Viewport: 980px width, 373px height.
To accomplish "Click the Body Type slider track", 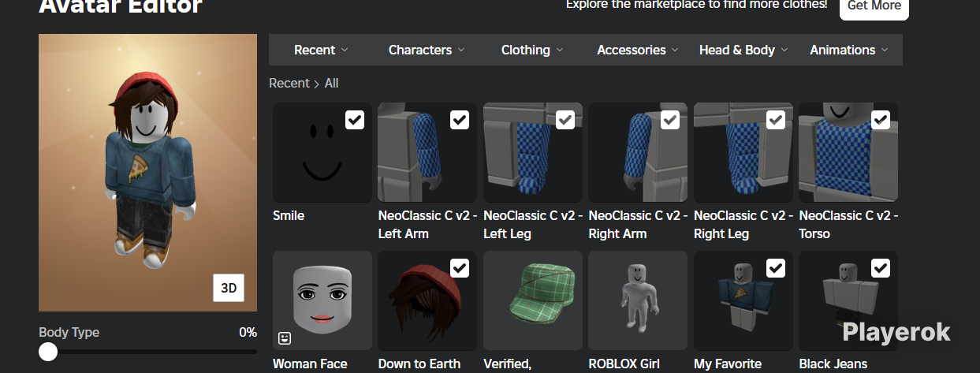I will tap(147, 352).
